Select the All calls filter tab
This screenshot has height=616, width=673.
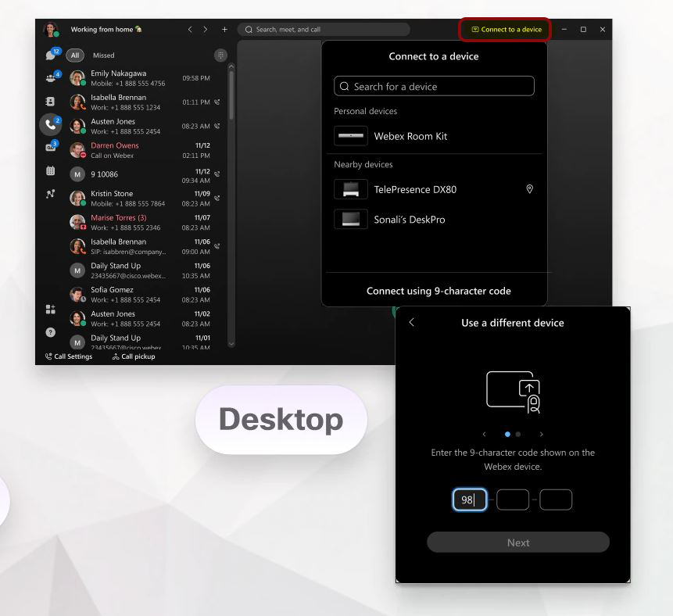(x=75, y=56)
